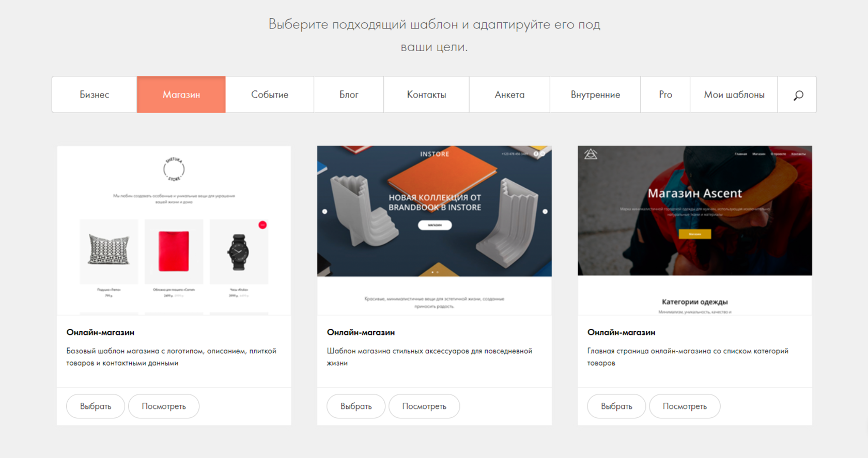Select the Анкета tab

tap(509, 95)
